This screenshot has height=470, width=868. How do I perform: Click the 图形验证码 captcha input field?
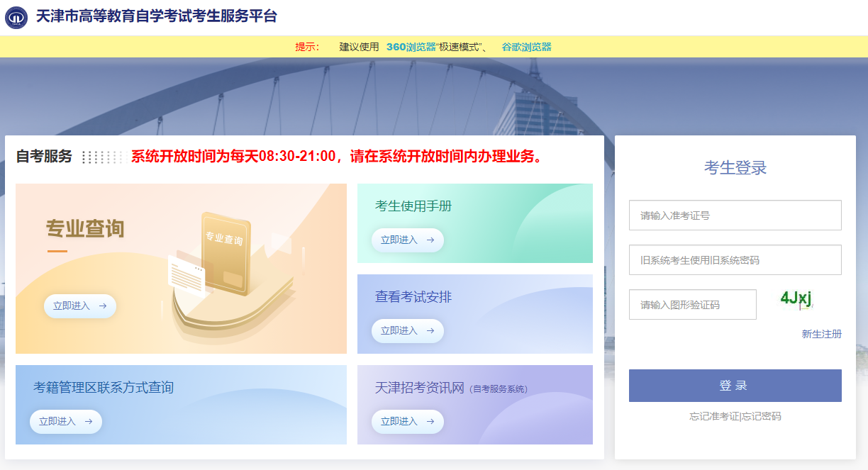(x=692, y=304)
